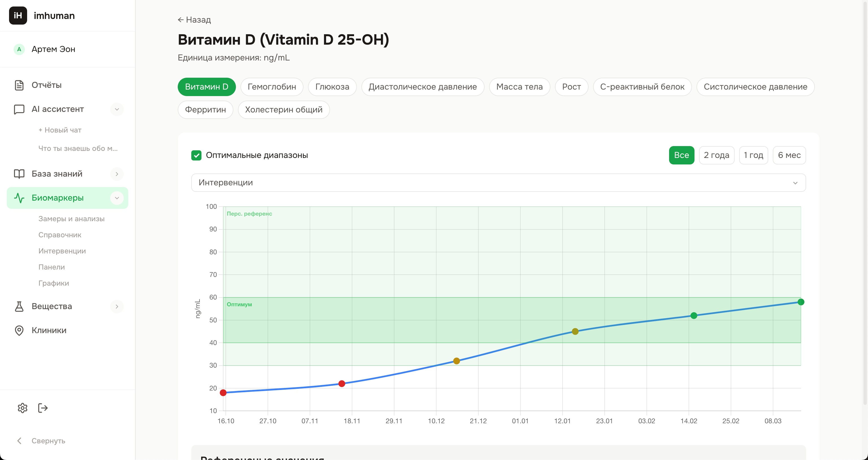Uncheck Оптимальные диапазоны checkbox
The height and width of the screenshot is (460, 868).
point(196,155)
